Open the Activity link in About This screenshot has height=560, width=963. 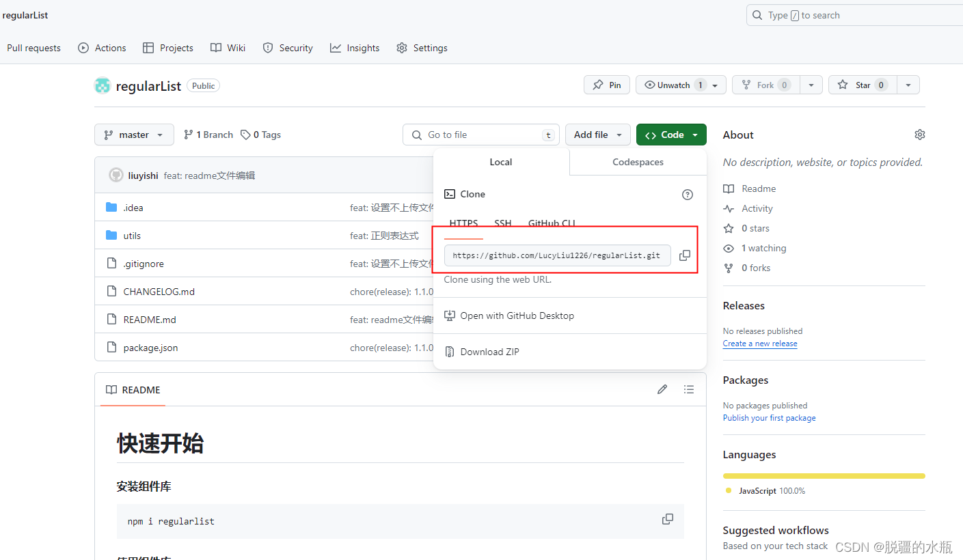(x=748, y=208)
